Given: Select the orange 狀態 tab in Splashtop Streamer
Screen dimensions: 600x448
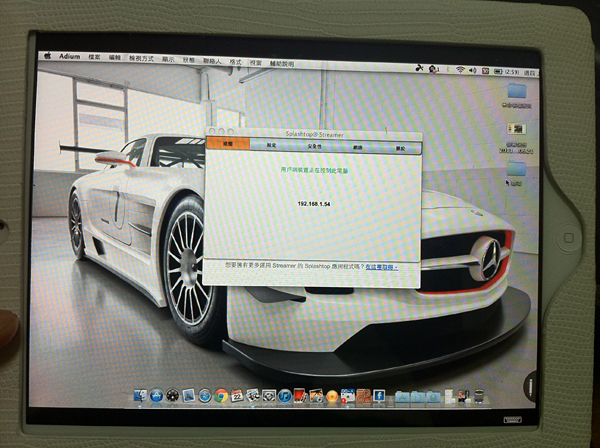Looking at the screenshot, I should pyautogui.click(x=228, y=143).
